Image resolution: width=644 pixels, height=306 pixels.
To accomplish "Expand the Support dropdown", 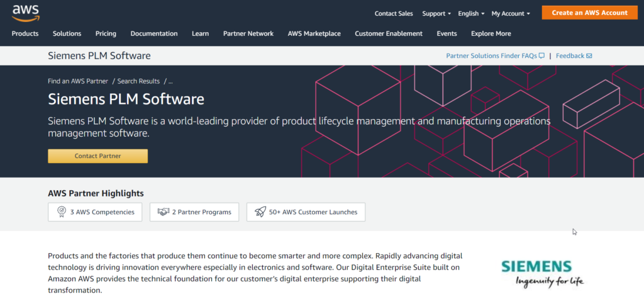I will (436, 13).
